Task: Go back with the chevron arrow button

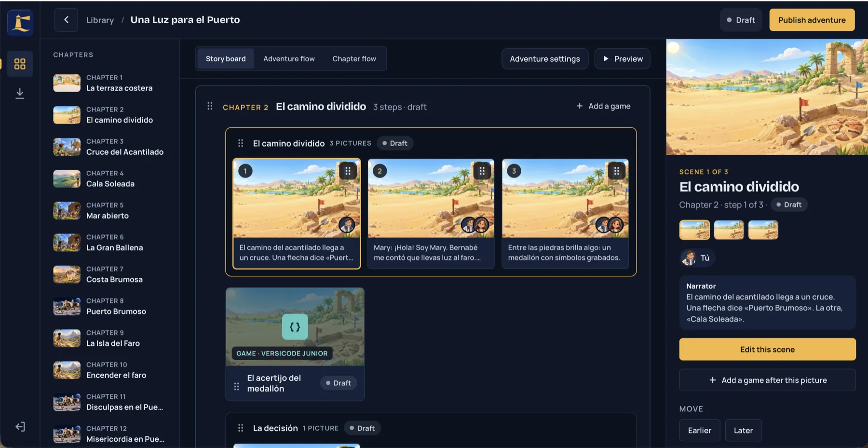Action: click(x=66, y=20)
